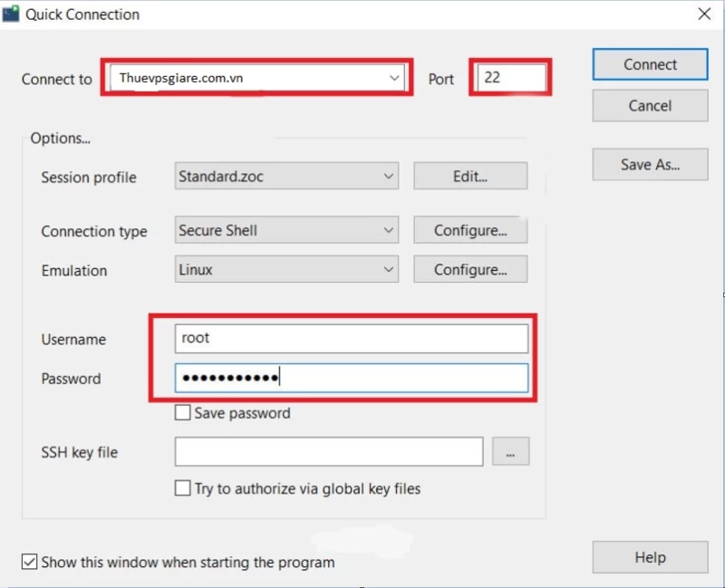Open Save As dialog
The image size is (725, 588).
point(650,165)
